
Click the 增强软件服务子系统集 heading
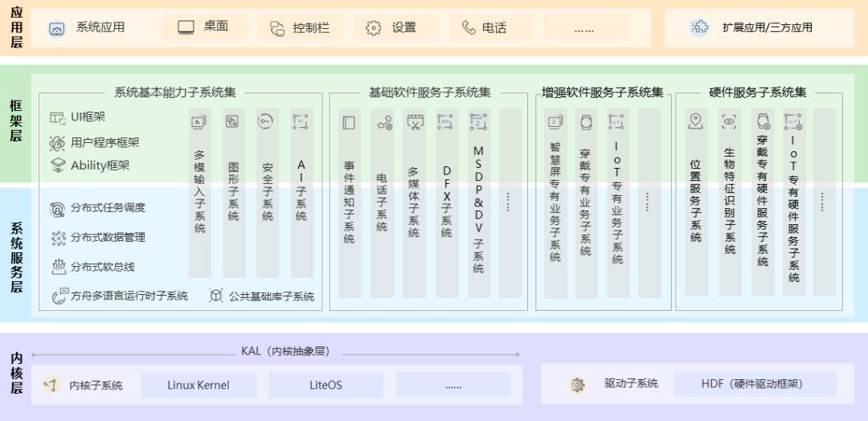[x=602, y=92]
